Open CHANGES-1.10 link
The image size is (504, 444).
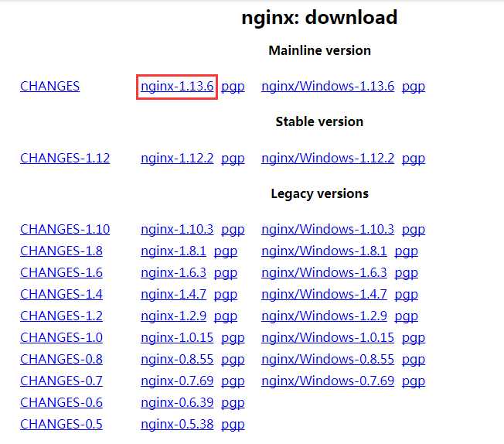65,230
